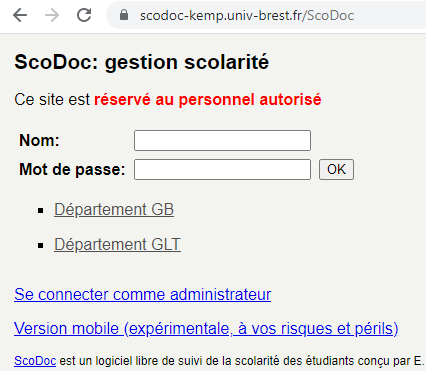Follow Se connecter comme administrateur link
Screen dimensions: 426x371
[x=142, y=295]
